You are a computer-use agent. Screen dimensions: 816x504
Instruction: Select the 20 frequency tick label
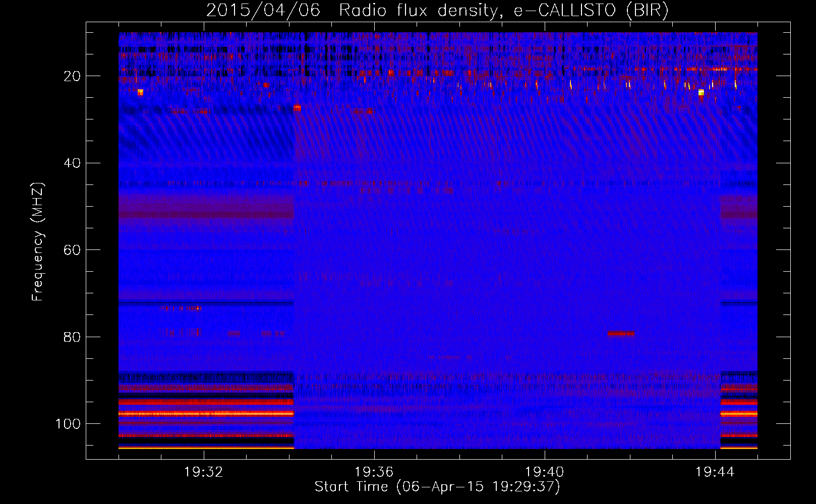(72, 76)
